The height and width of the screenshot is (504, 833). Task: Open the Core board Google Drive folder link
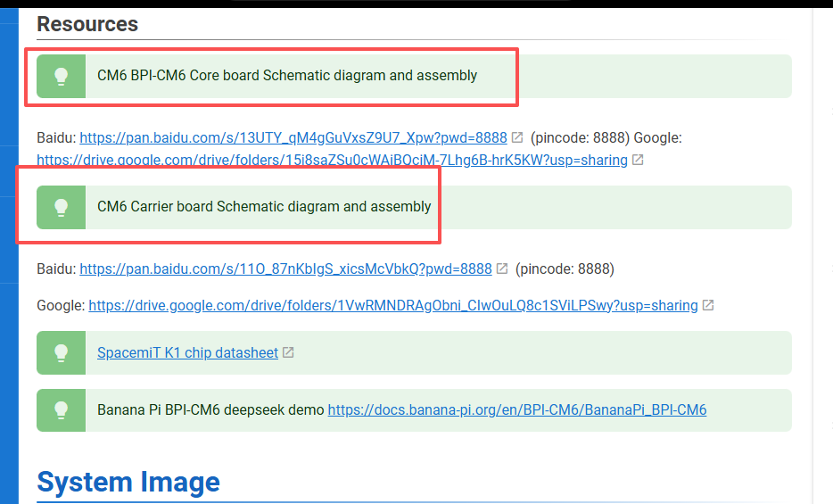pyautogui.click(x=332, y=161)
